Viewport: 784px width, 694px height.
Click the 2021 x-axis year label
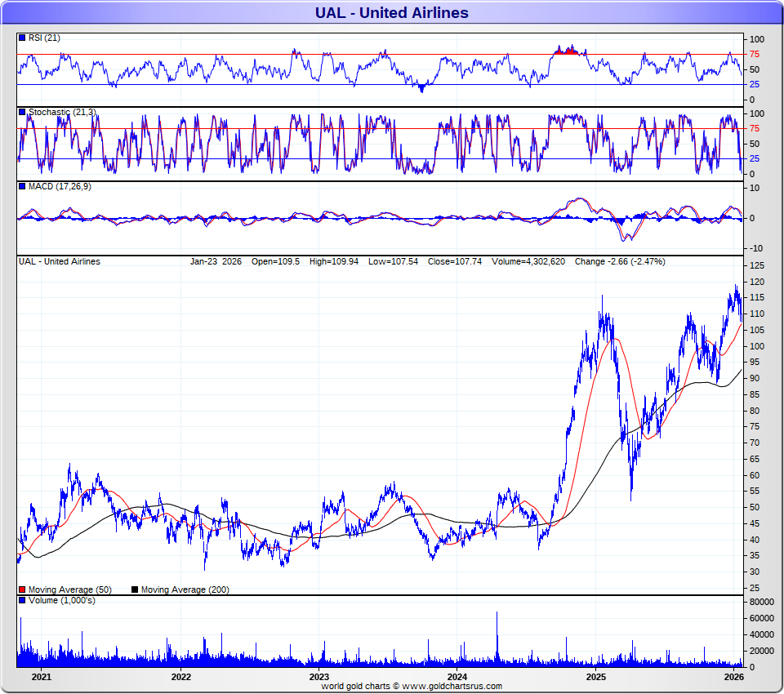42,677
